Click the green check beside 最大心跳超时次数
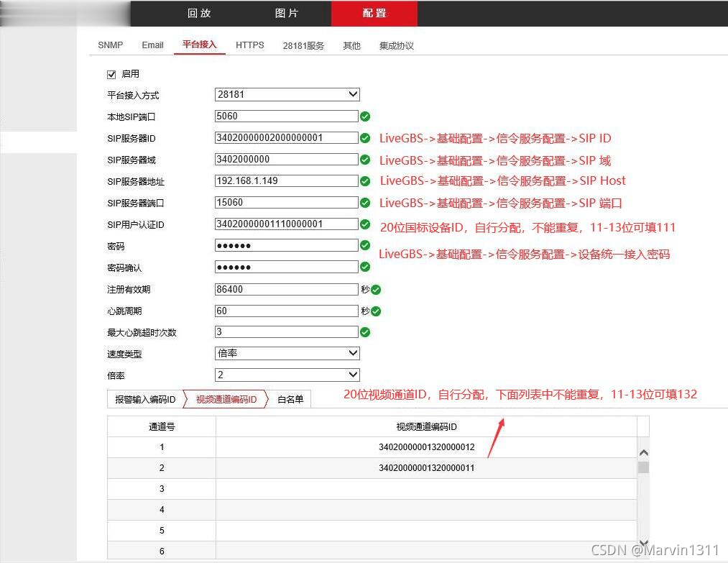 pyautogui.click(x=365, y=332)
